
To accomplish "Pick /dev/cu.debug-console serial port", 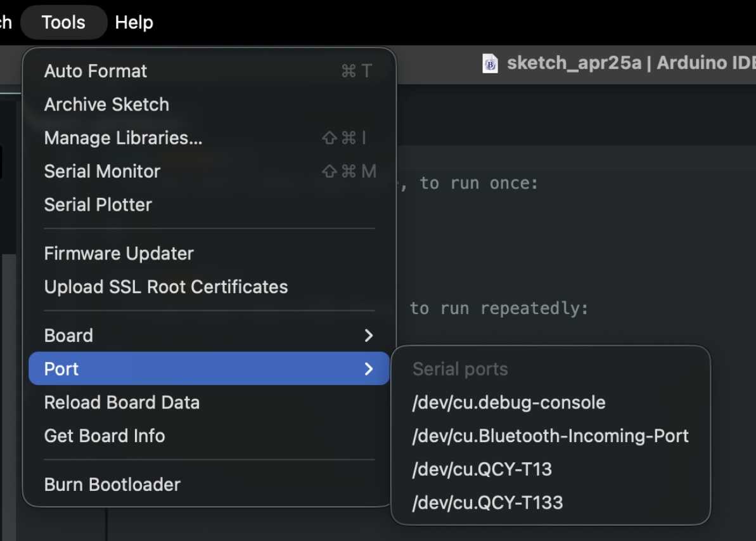I will click(x=550, y=402).
